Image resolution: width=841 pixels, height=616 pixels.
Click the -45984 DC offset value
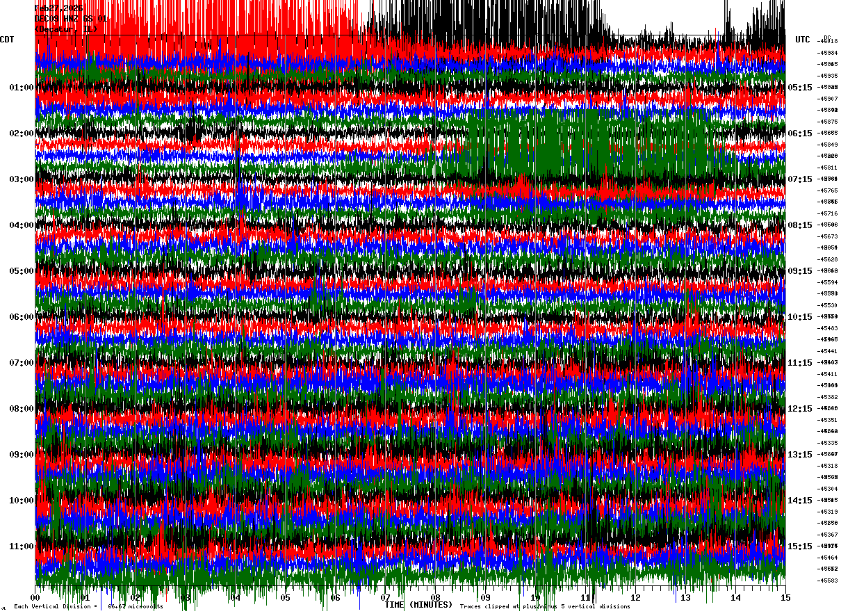tap(828, 53)
